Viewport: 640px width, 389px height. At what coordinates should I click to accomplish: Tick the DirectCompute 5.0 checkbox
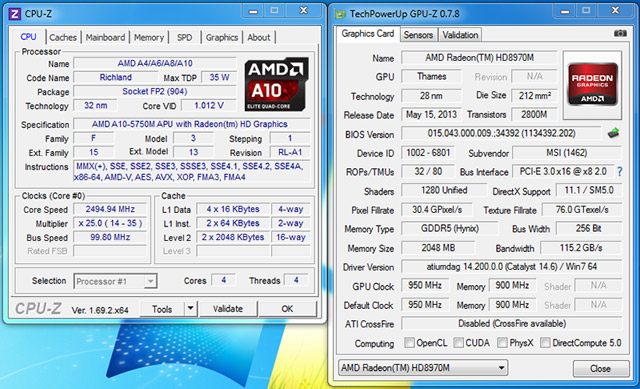(545, 342)
